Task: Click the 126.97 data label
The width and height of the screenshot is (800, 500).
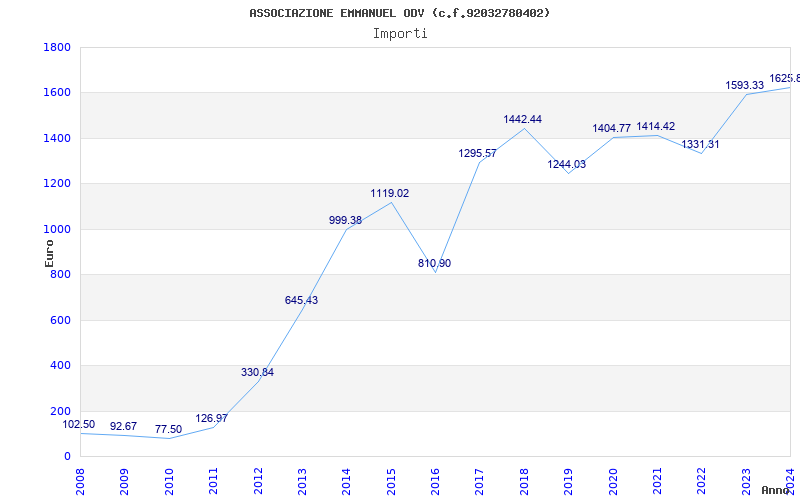Action: (211, 419)
